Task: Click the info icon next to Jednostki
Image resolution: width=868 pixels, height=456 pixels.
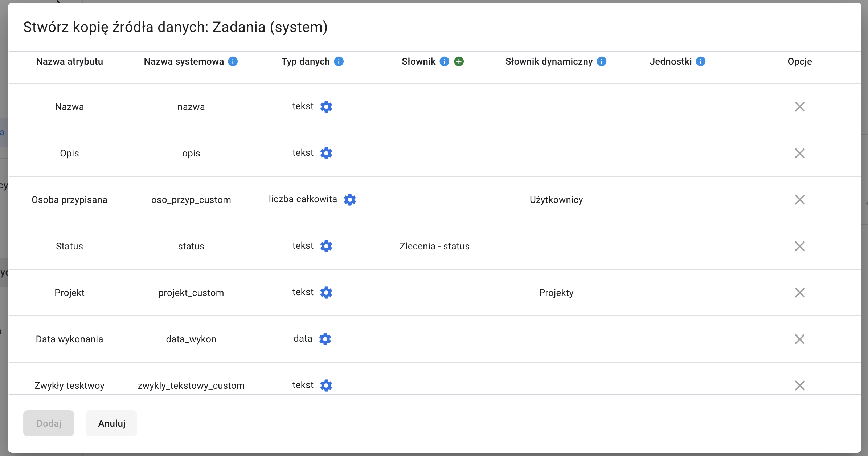Action: (x=701, y=62)
